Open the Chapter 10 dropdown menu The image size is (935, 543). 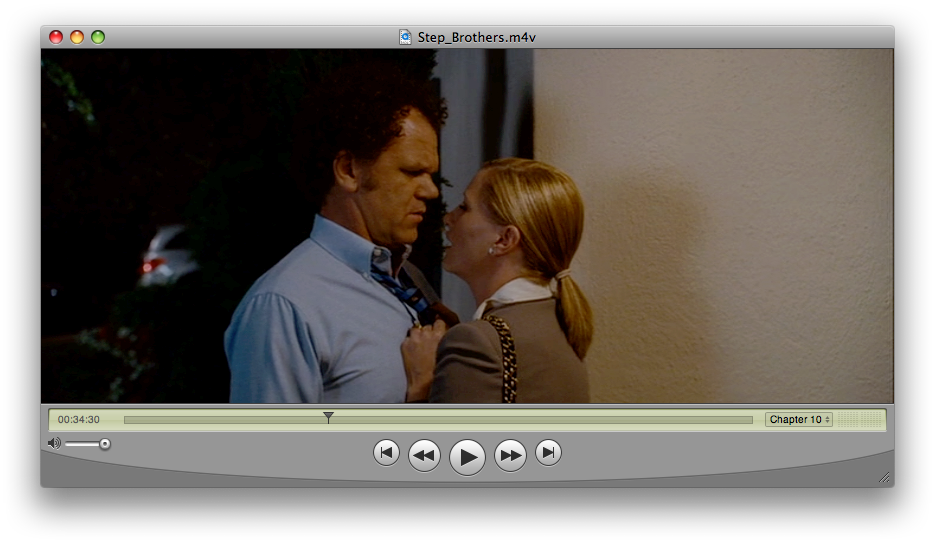point(798,420)
